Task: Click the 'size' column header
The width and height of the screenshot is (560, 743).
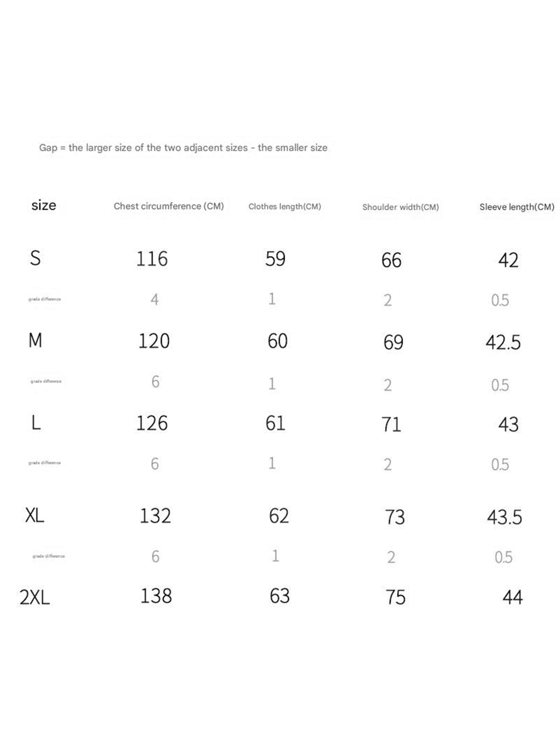Action: pyautogui.click(x=44, y=205)
